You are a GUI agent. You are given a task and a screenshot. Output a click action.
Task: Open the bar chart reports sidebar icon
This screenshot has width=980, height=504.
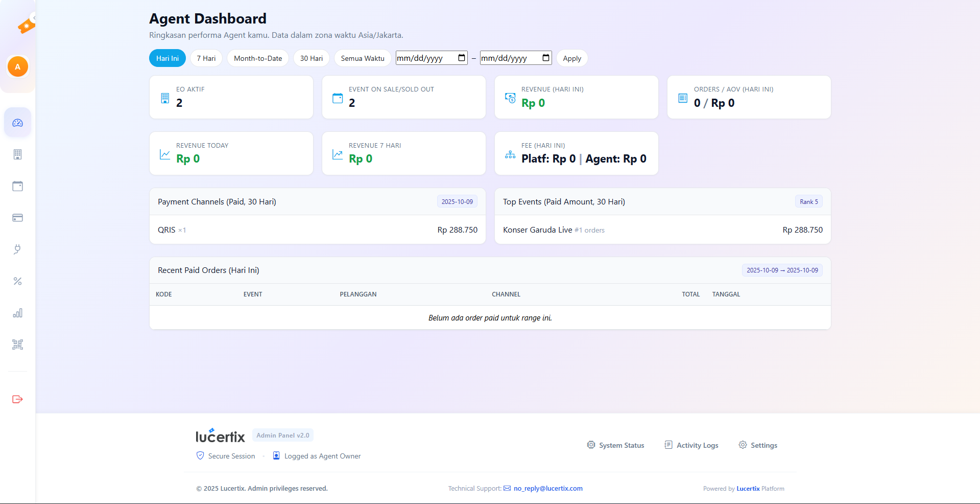tap(18, 313)
